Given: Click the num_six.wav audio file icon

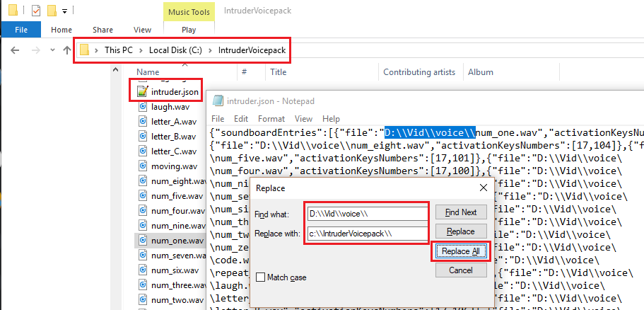Looking at the screenshot, I should 143,270.
